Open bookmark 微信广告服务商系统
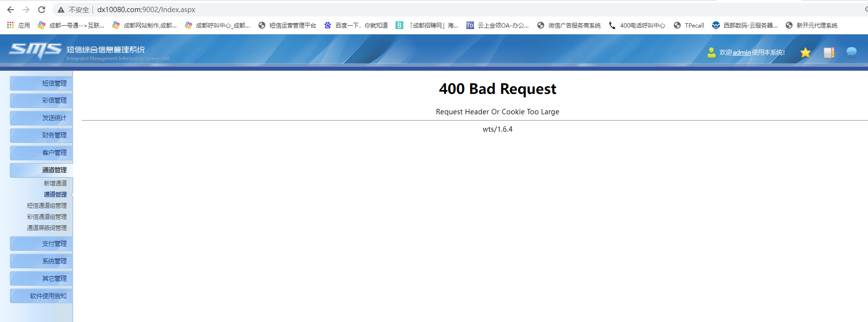This screenshot has width=868, height=322. coord(569,25)
